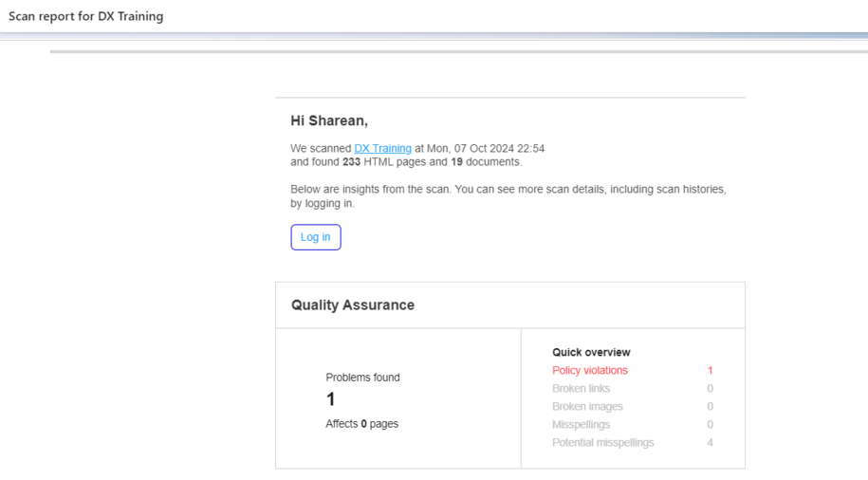This screenshot has width=868, height=480.
Task: Click the Problems found number 1
Action: pyautogui.click(x=330, y=399)
